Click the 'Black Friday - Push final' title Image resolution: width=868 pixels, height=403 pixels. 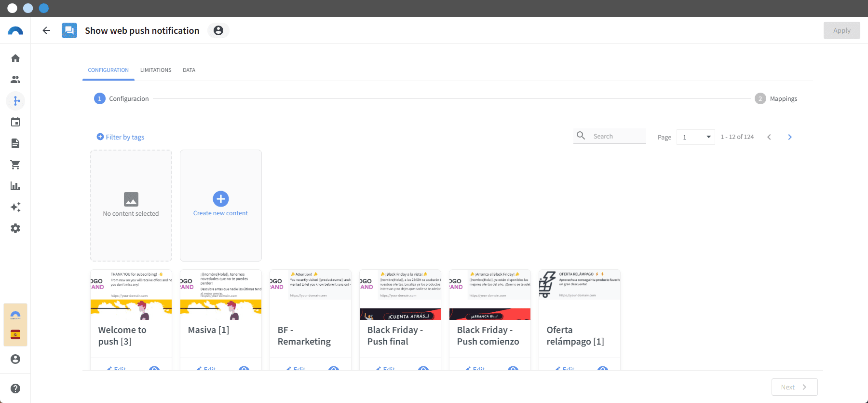pyautogui.click(x=395, y=335)
